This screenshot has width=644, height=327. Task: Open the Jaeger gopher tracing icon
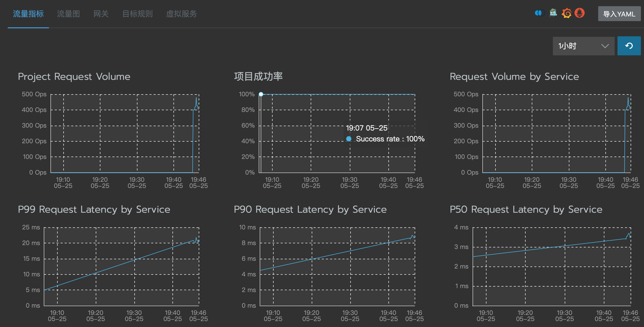[x=553, y=13]
